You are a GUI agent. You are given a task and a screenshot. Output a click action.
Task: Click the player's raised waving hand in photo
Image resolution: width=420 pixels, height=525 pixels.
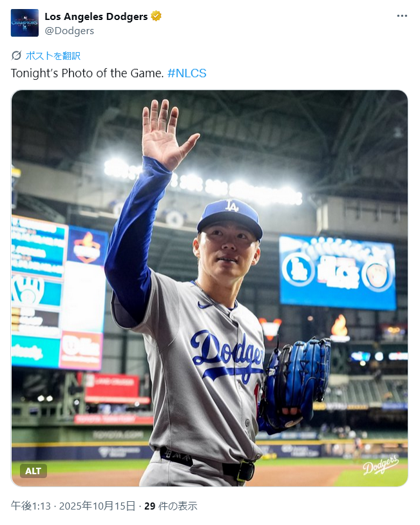click(x=165, y=134)
